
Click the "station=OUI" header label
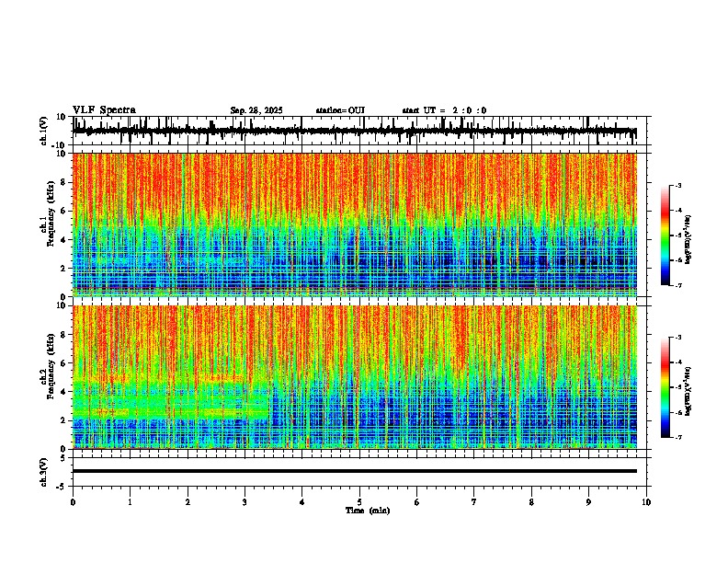click(x=340, y=110)
